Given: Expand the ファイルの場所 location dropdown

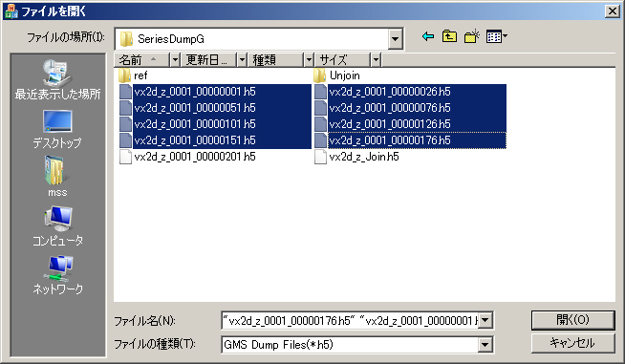Looking at the screenshot, I should tap(395, 39).
